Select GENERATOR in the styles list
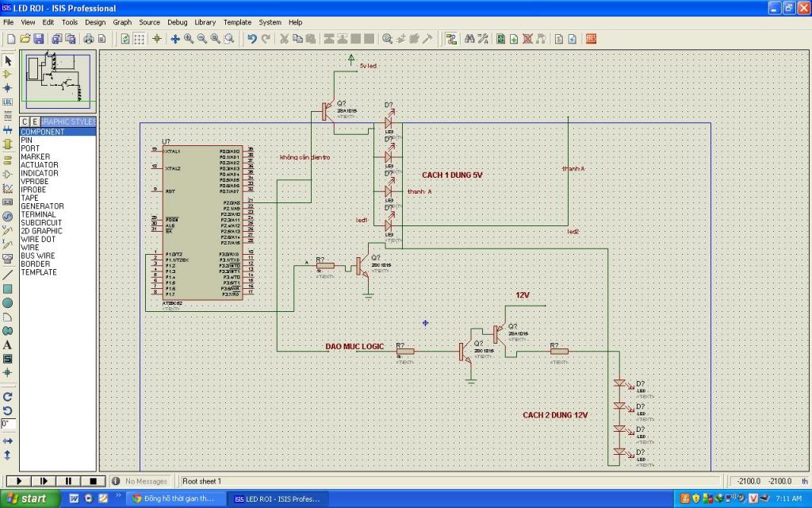The image size is (812, 508). point(42,206)
